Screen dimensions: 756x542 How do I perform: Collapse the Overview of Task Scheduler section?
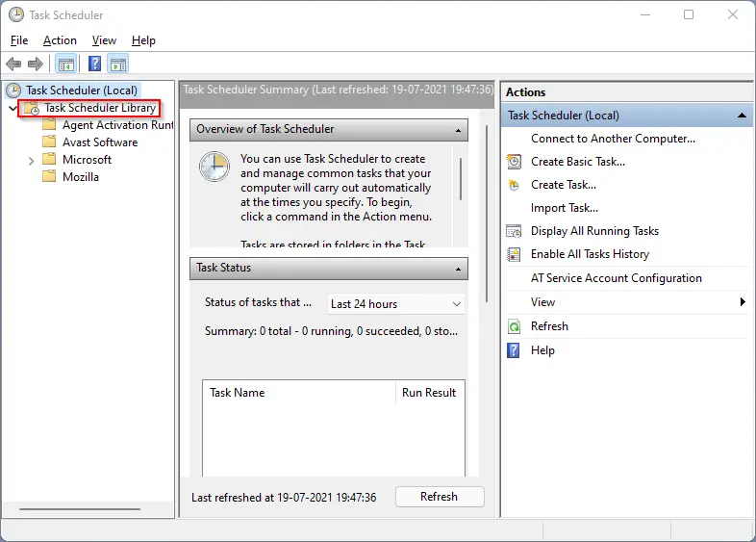458,130
